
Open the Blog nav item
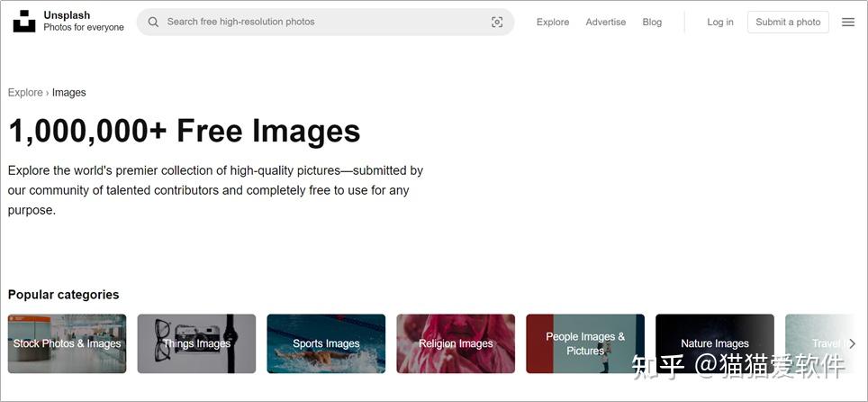(x=652, y=23)
